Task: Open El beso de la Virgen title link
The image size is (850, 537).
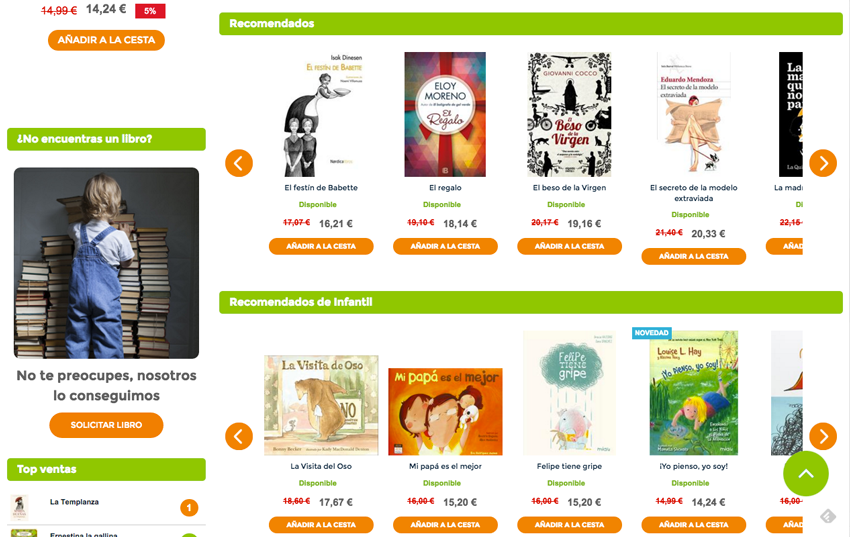Action: click(x=569, y=187)
